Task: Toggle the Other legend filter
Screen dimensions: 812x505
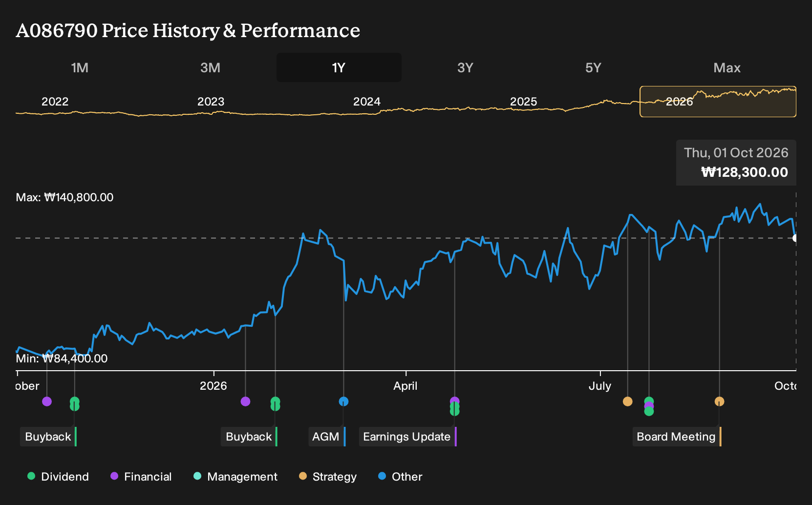Action: click(400, 476)
